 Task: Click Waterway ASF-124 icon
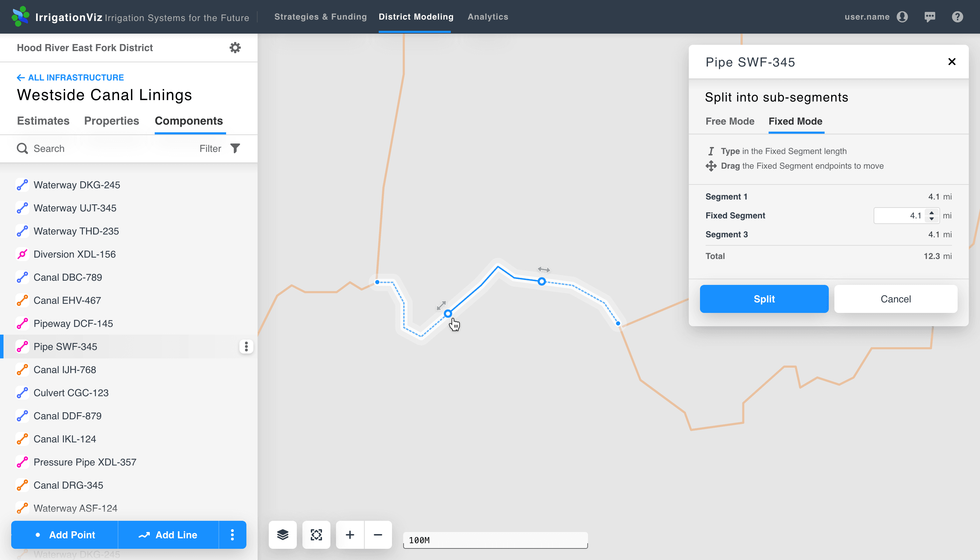[22, 508]
